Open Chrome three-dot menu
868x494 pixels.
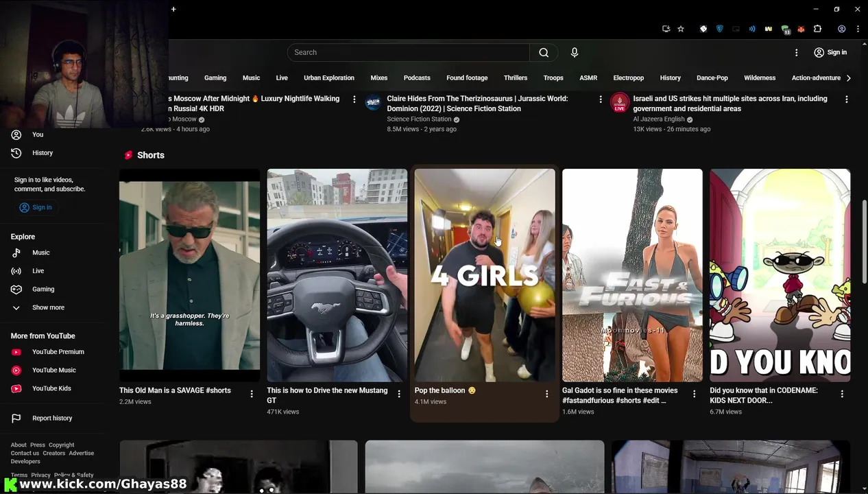pyautogui.click(x=858, y=29)
